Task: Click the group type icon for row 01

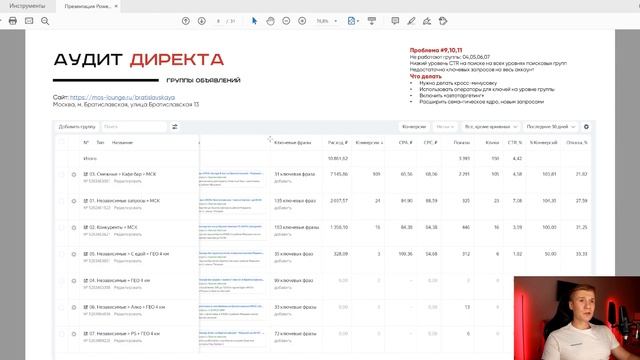Action: click(x=86, y=201)
